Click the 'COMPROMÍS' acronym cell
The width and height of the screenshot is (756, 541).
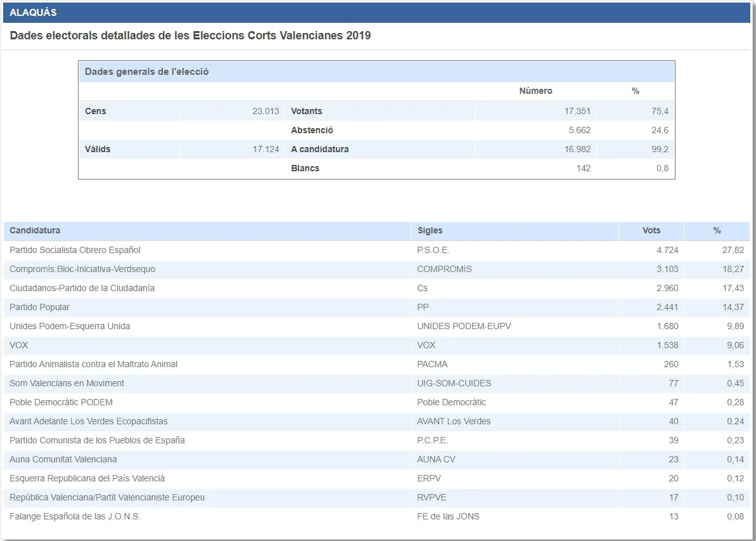point(444,269)
